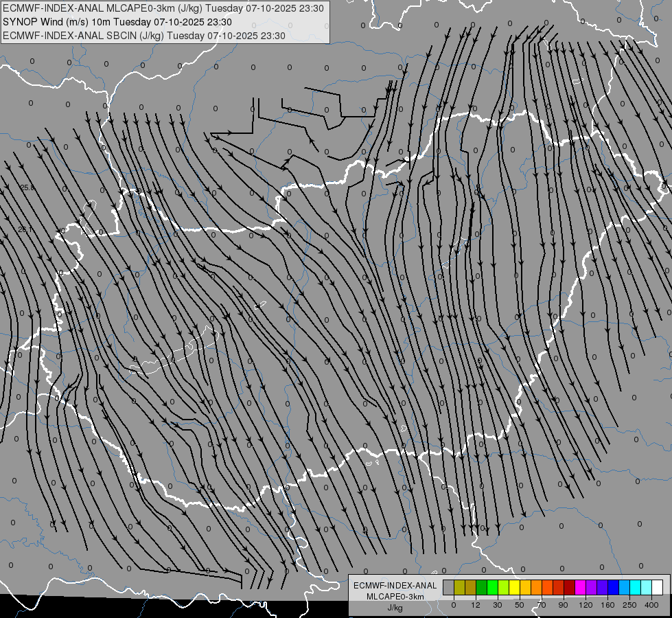Click the gray swatch in the legend

coord(449,588)
